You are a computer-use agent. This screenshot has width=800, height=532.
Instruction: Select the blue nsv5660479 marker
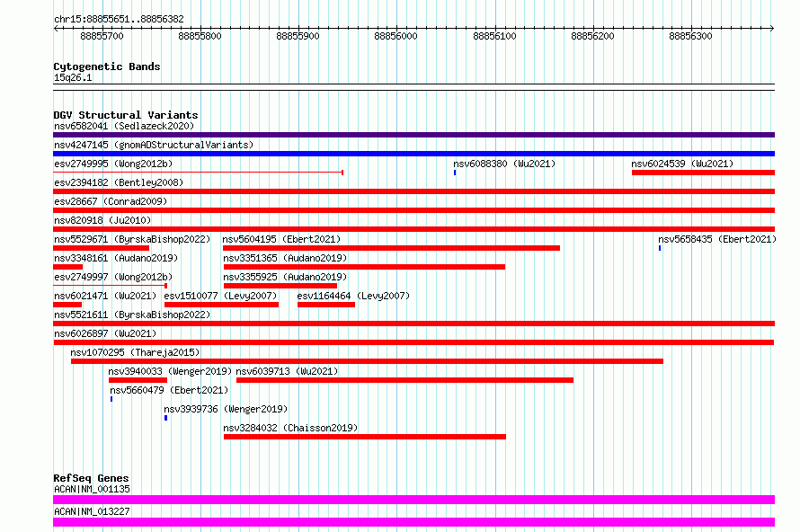pyautogui.click(x=111, y=399)
